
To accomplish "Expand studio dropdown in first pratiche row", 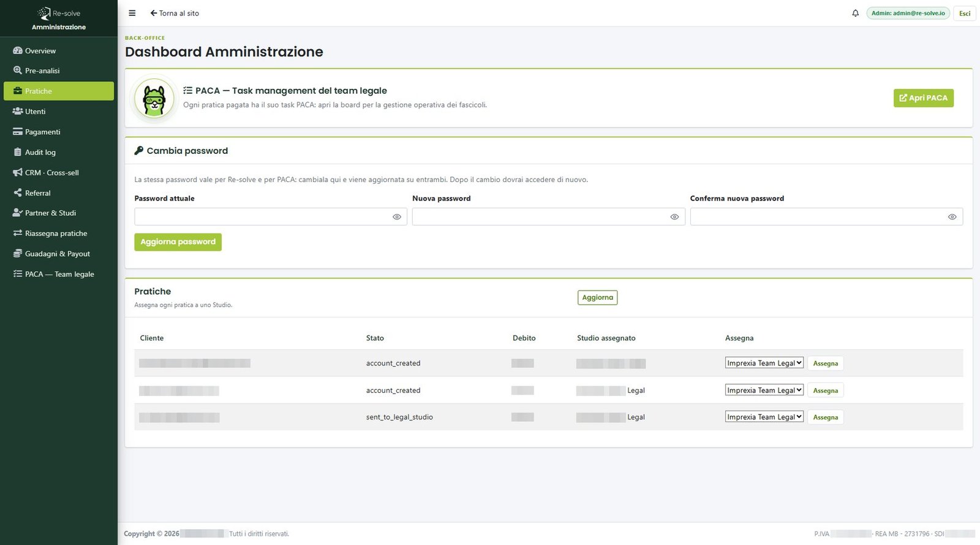I will click(x=764, y=363).
